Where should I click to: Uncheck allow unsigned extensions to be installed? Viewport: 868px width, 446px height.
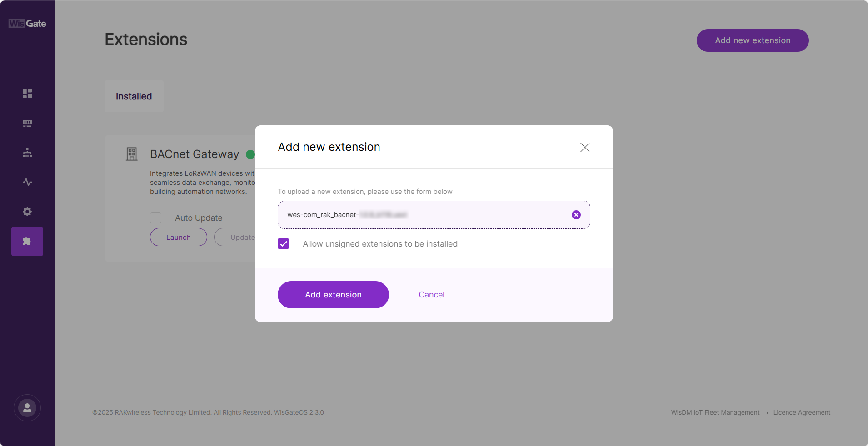(283, 244)
